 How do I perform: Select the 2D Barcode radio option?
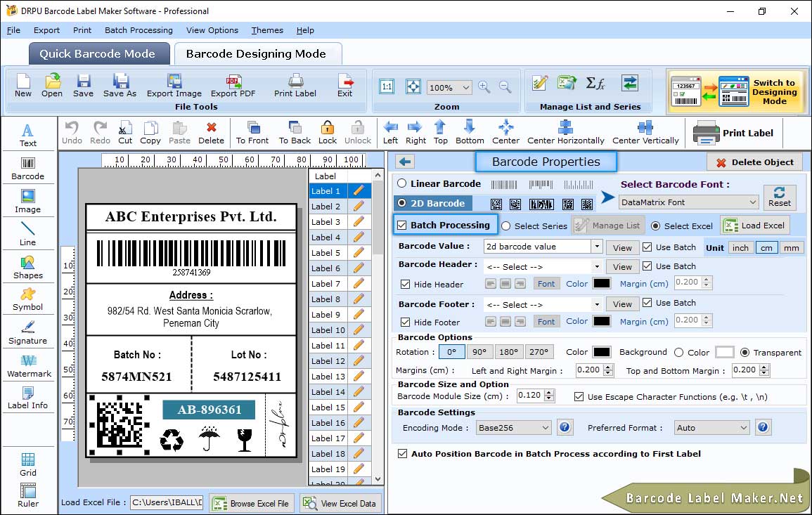click(402, 203)
